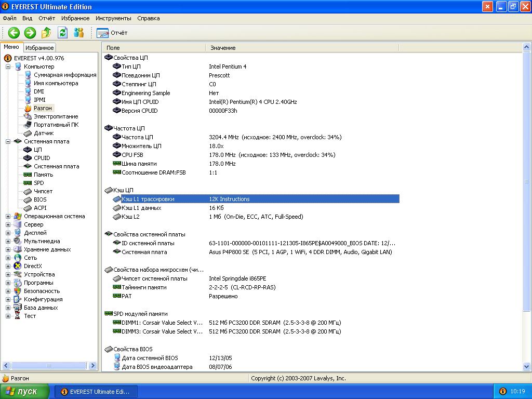Select the Датчик sensor tree item
Viewport: 532px width, 399px height.
pyautogui.click(x=44, y=133)
